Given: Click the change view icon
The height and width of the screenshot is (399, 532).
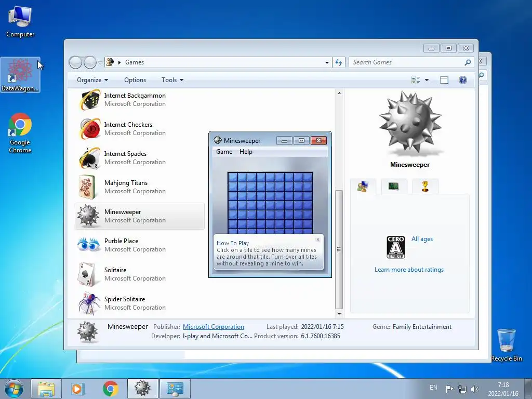Looking at the screenshot, I should click(415, 80).
